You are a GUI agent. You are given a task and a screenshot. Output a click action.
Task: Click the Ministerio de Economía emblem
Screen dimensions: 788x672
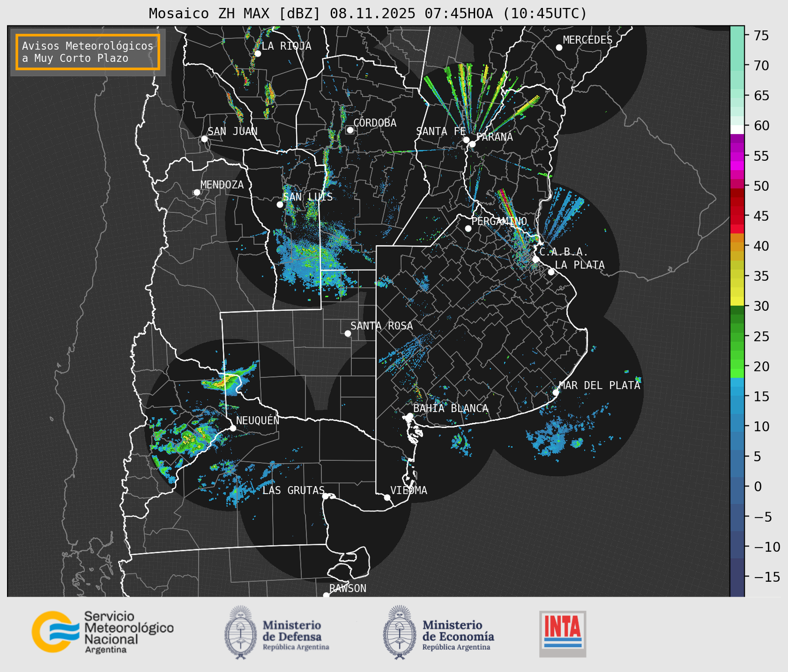[399, 632]
